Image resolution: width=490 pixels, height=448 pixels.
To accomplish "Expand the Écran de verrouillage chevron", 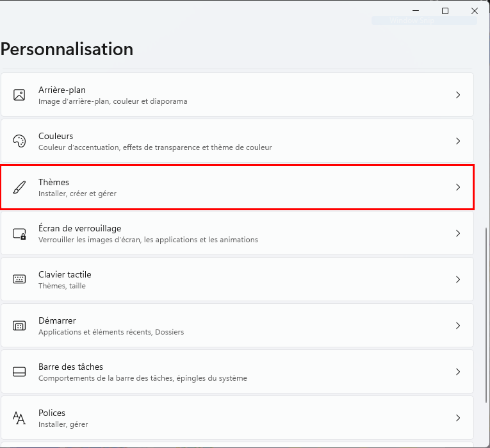I will [458, 233].
